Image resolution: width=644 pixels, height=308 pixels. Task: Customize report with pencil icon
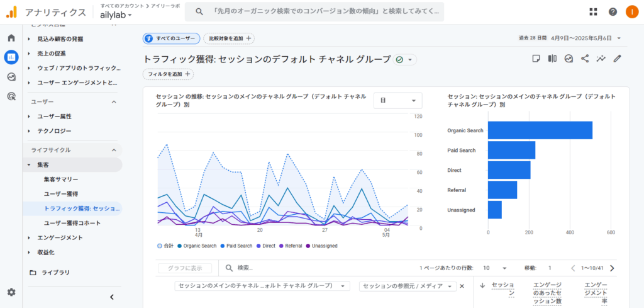[617, 59]
